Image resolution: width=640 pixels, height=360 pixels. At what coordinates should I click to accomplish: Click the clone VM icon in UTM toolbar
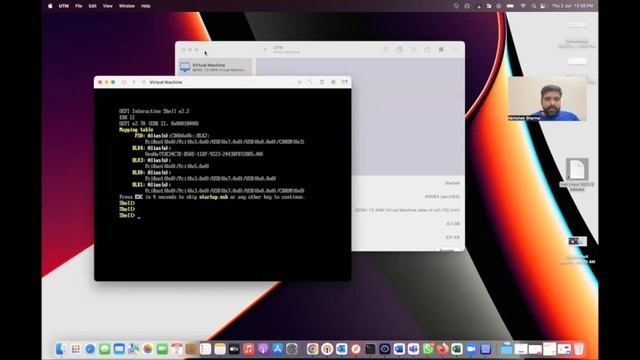pos(400,50)
